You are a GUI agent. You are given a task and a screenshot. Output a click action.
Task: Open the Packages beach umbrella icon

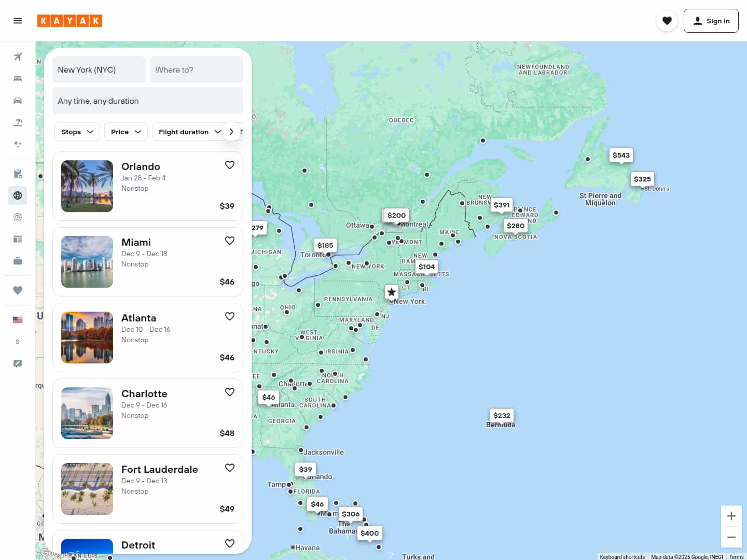point(18,122)
